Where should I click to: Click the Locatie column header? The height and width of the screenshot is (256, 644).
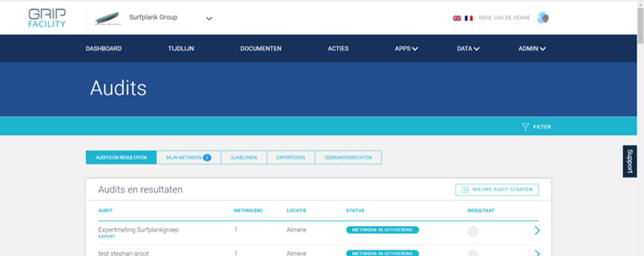(x=296, y=210)
